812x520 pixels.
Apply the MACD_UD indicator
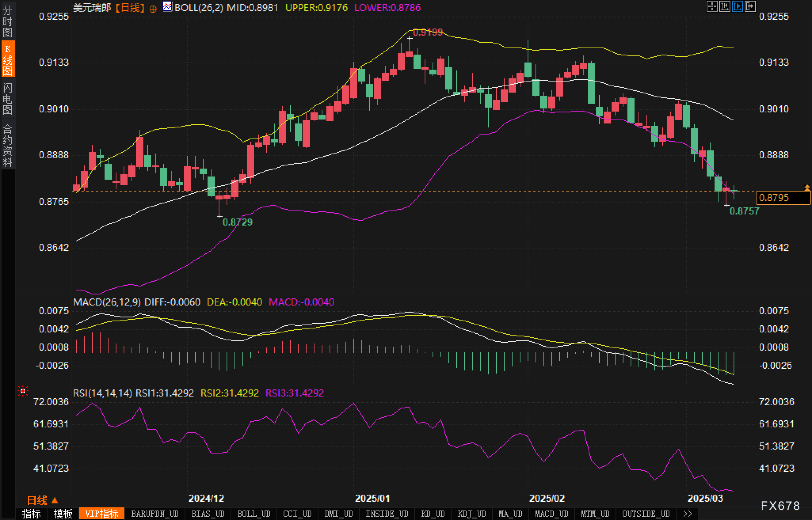(x=551, y=514)
